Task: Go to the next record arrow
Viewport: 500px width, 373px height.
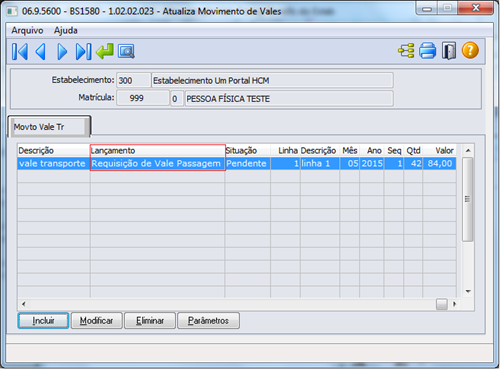Action: point(62,52)
